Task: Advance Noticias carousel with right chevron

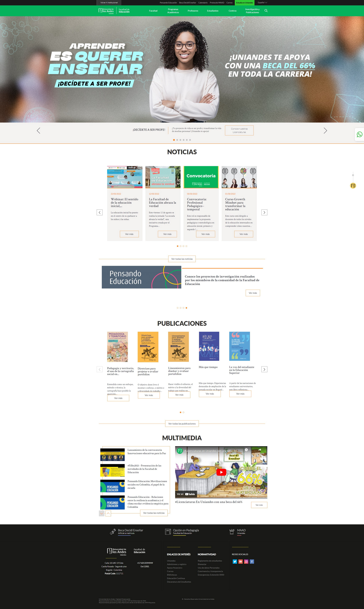Action: point(264,212)
